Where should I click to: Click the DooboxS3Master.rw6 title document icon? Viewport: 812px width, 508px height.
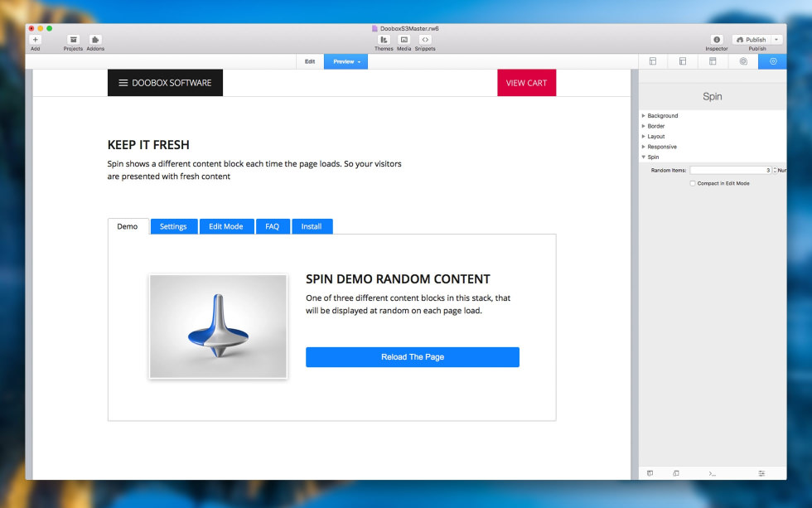point(375,28)
